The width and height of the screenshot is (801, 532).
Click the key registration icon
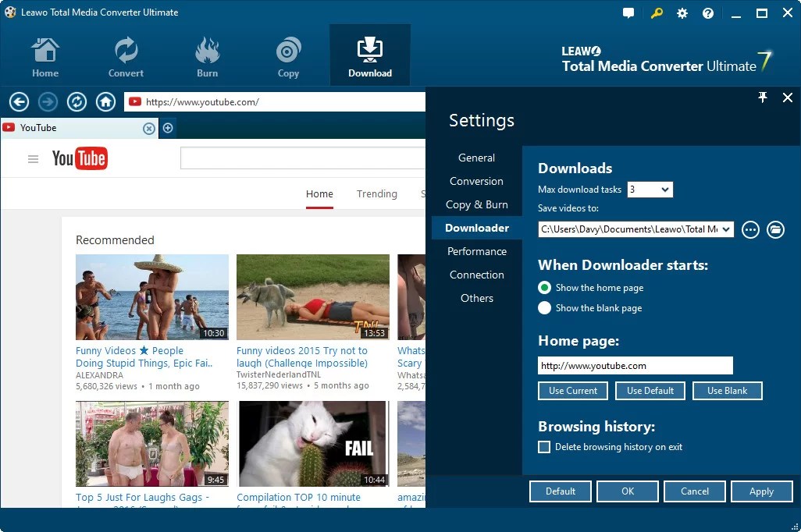coord(657,12)
